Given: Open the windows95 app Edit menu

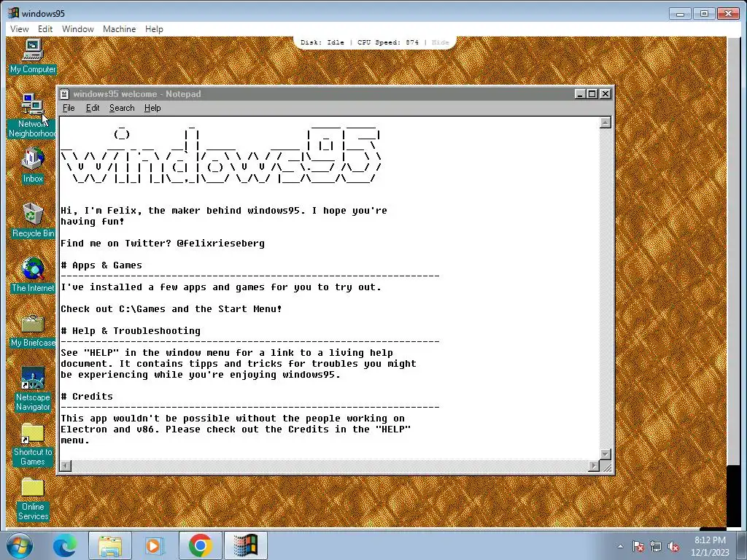Looking at the screenshot, I should [x=45, y=29].
